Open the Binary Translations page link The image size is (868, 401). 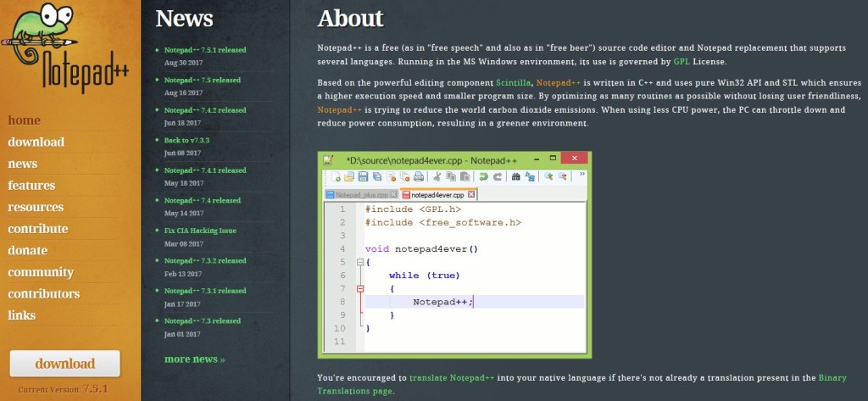(x=582, y=384)
